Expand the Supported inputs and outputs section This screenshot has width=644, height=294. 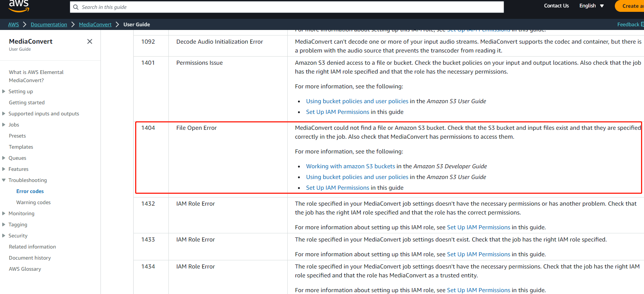4,114
